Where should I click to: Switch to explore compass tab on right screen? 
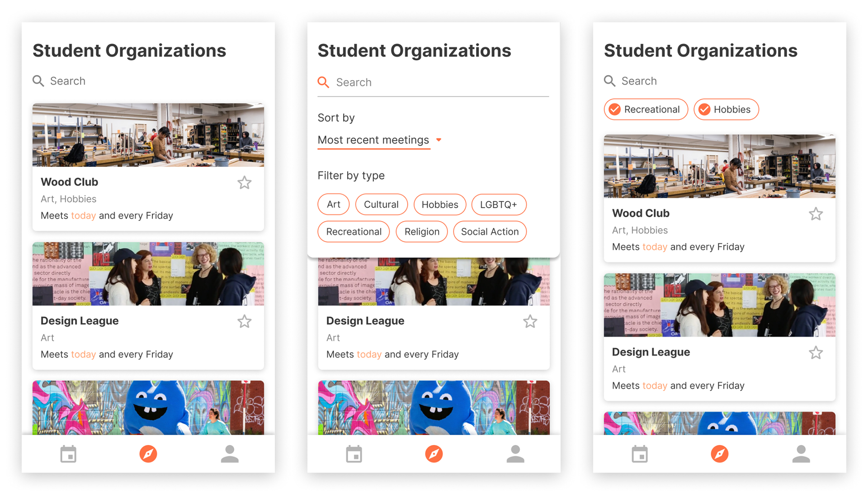(x=720, y=454)
